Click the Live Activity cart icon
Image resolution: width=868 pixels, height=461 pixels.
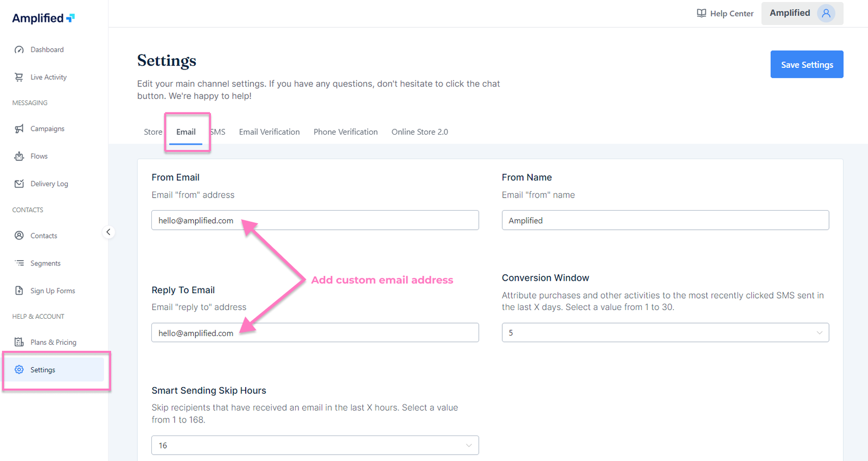[x=19, y=77]
